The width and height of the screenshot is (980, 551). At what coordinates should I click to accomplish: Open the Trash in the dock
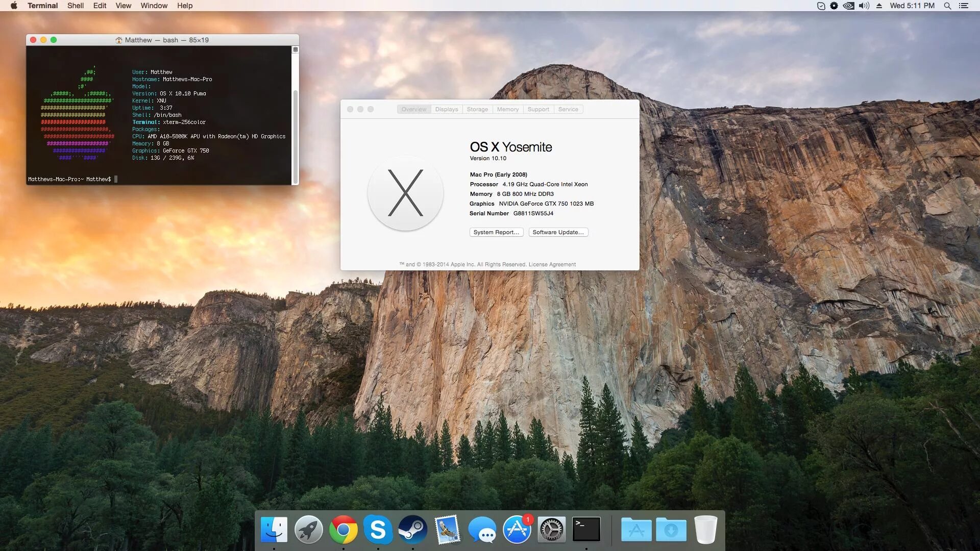pos(706,530)
